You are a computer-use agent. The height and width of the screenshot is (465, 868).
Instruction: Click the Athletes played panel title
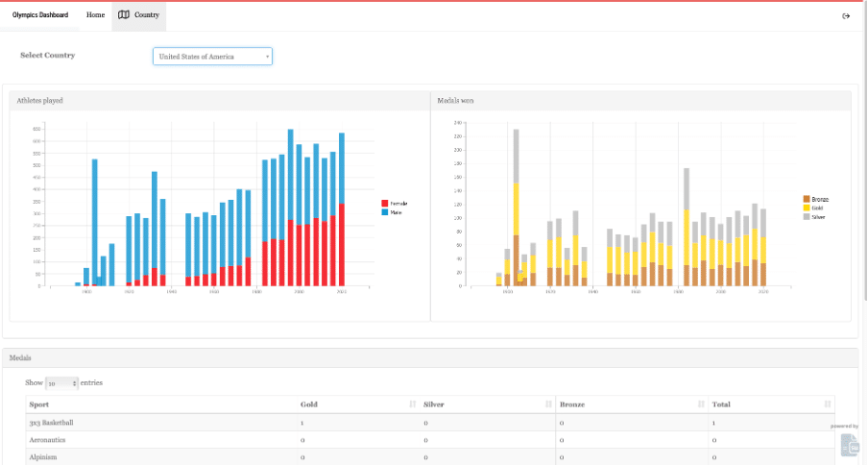pyautogui.click(x=40, y=101)
